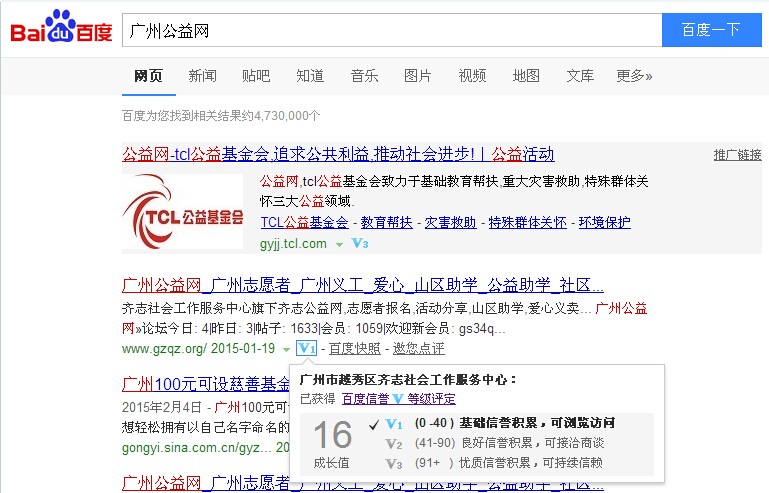Screen dimensions: 769x493
Task: Switch to the 文库 tab
Action: click(580, 76)
